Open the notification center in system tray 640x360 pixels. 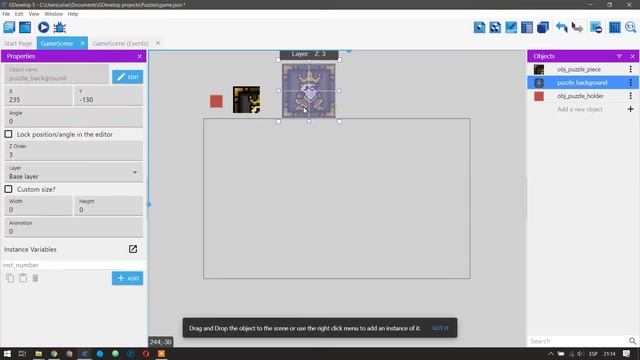coord(627,353)
